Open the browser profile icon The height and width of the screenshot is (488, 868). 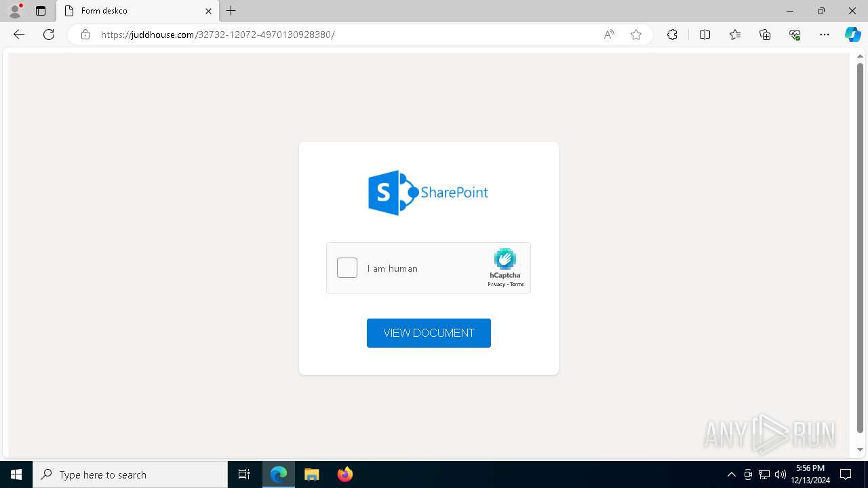15,11
